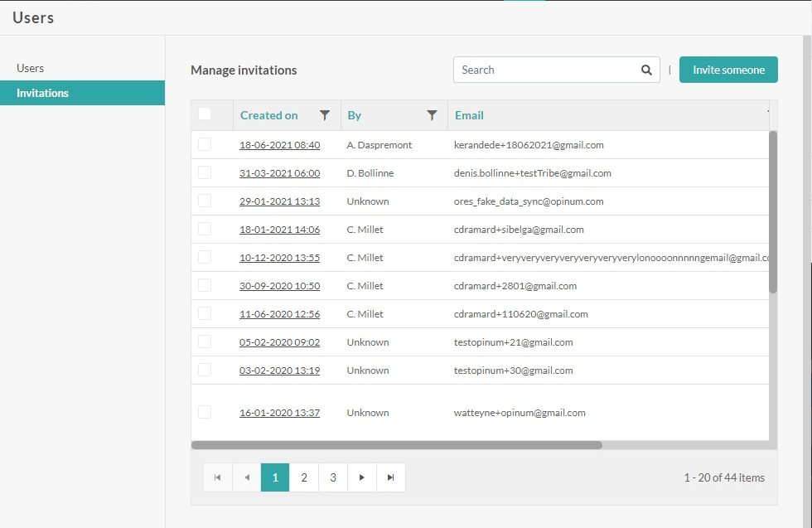Screen dimensions: 812x528
Task: Switch to the Users sidebar section
Action: pyautogui.click(x=31, y=68)
